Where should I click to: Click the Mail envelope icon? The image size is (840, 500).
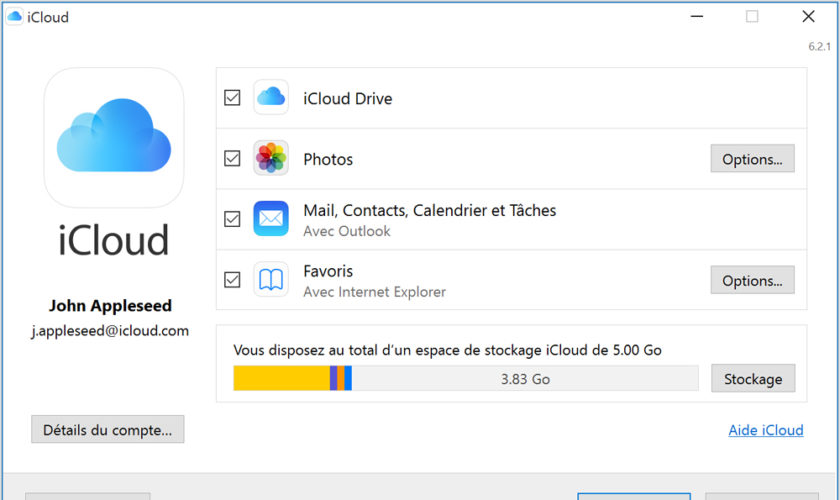(271, 218)
